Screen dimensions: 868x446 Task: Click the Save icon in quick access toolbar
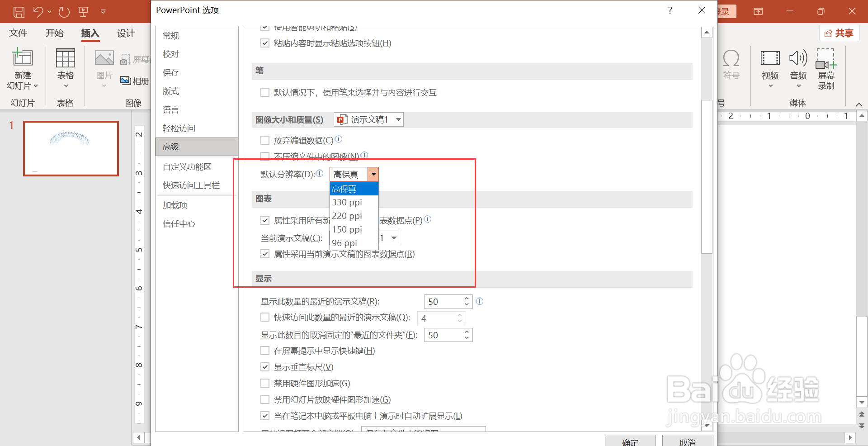point(19,12)
